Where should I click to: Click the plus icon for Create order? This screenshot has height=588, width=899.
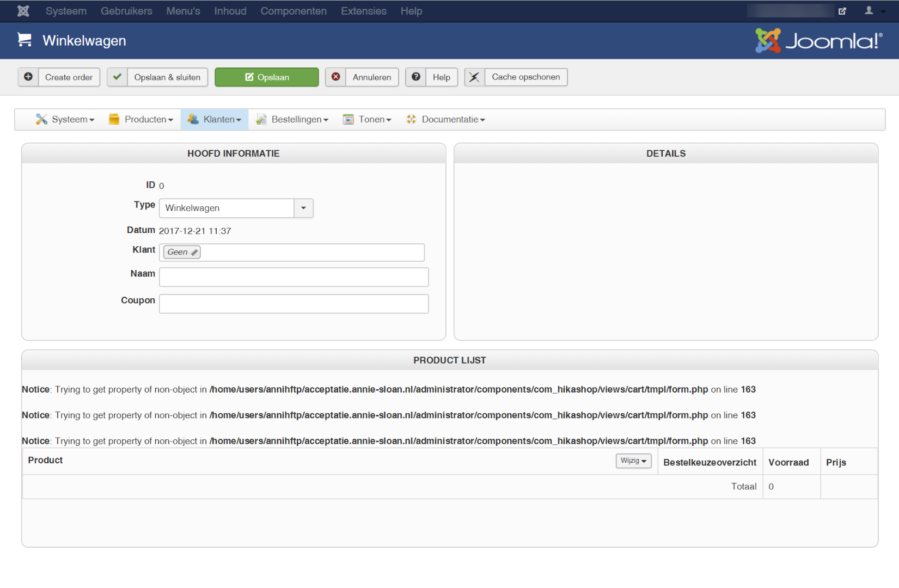click(x=28, y=77)
